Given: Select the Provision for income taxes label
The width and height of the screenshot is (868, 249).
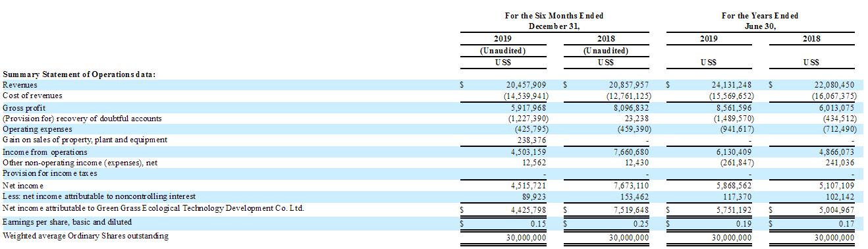Looking at the screenshot, I should pos(49,173).
